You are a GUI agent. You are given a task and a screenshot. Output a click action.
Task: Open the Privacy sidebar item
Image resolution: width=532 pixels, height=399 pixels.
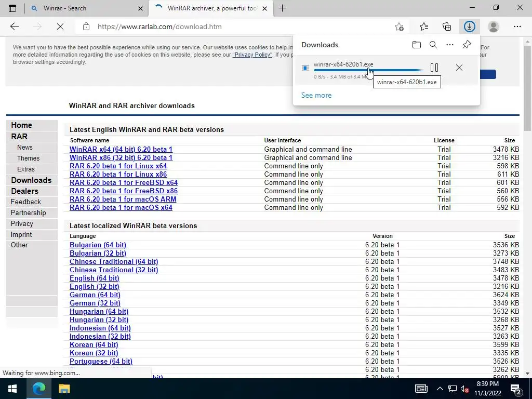22,223
